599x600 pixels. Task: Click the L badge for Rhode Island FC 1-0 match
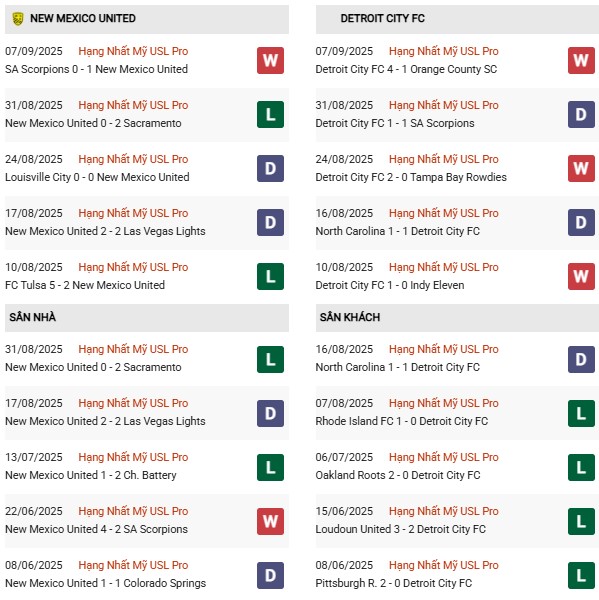pos(581,413)
